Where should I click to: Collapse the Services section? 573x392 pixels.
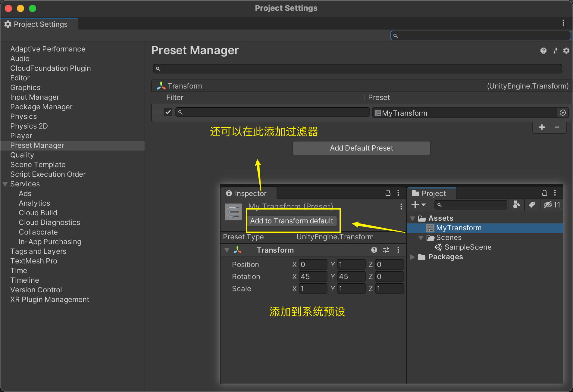5,184
